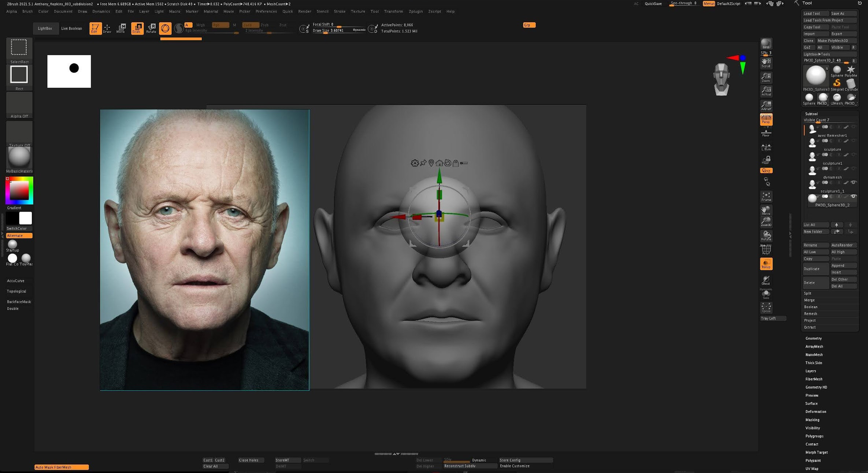Expand the Deformation section
Viewport: 868px width, 473px height.
pos(816,411)
